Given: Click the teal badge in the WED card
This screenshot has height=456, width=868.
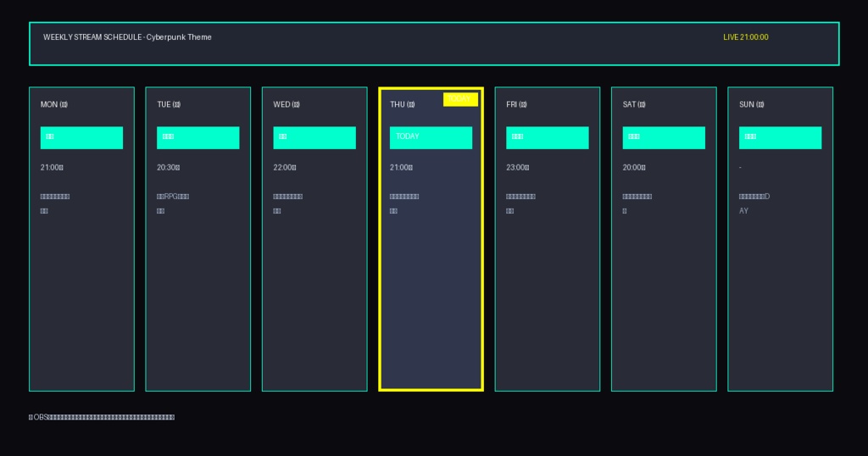Looking at the screenshot, I should coord(314,138).
